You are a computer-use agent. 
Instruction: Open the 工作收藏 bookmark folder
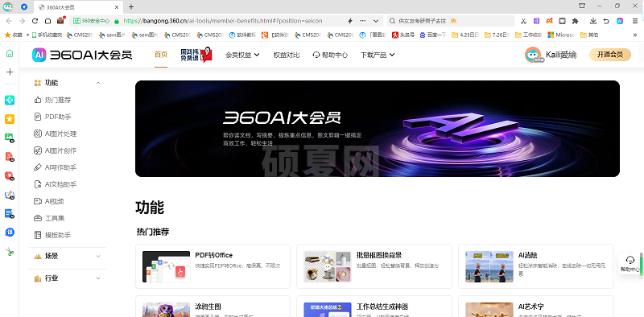529,35
